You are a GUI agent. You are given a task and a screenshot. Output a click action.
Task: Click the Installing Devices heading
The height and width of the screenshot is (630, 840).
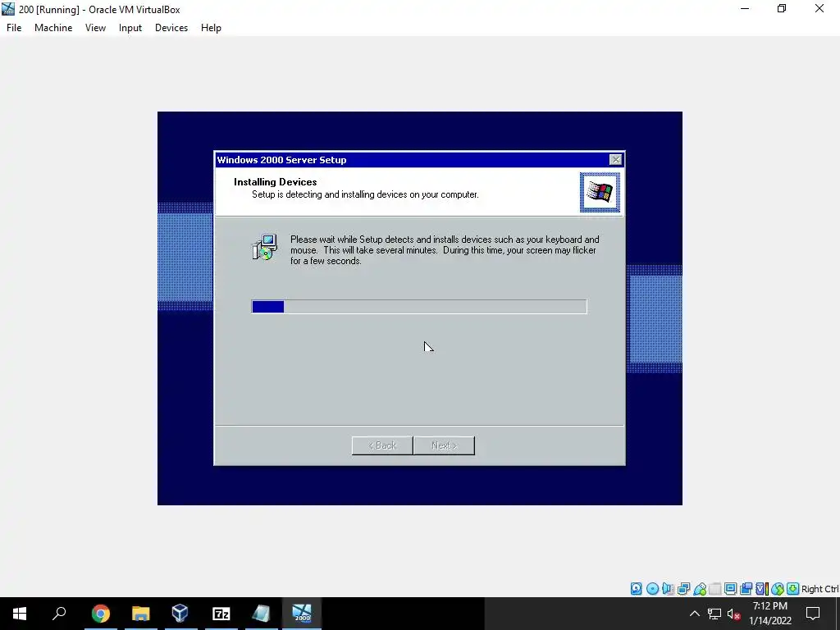pos(276,181)
